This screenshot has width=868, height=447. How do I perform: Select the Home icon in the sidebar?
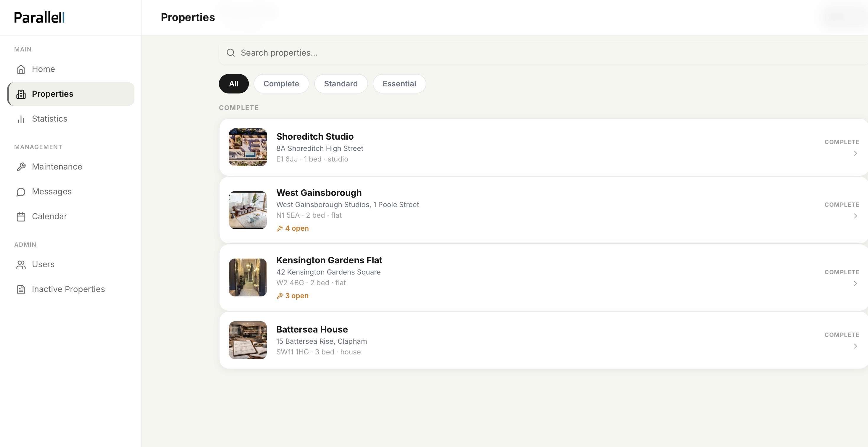click(x=21, y=69)
